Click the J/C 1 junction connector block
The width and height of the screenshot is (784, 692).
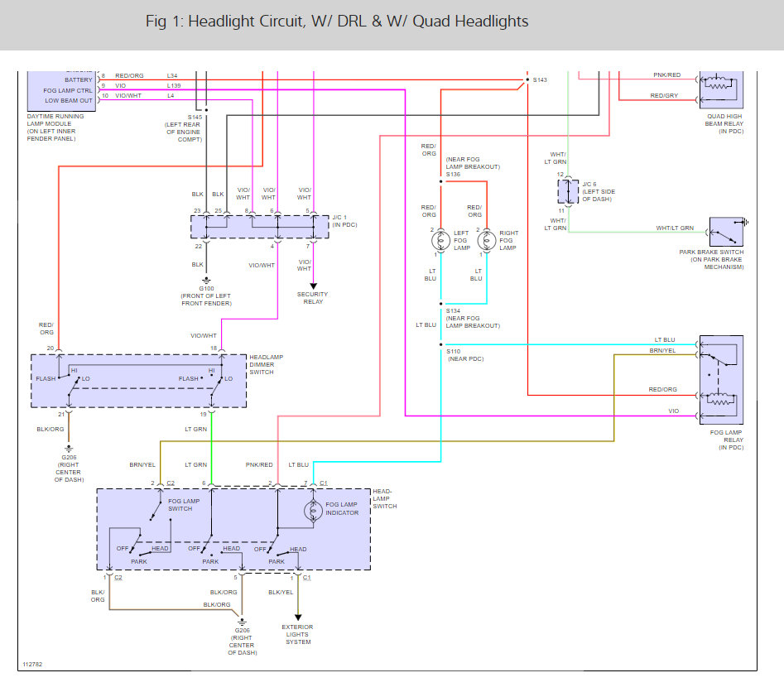(x=259, y=227)
